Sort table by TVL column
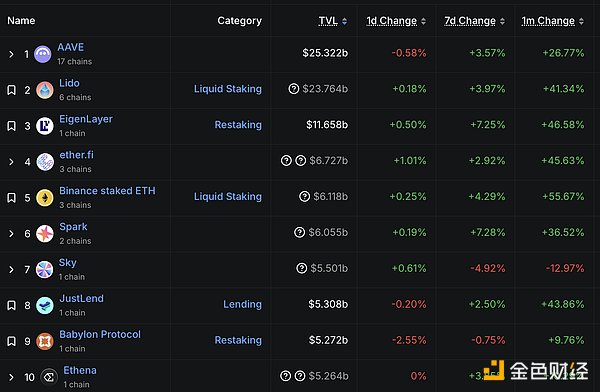 (333, 21)
